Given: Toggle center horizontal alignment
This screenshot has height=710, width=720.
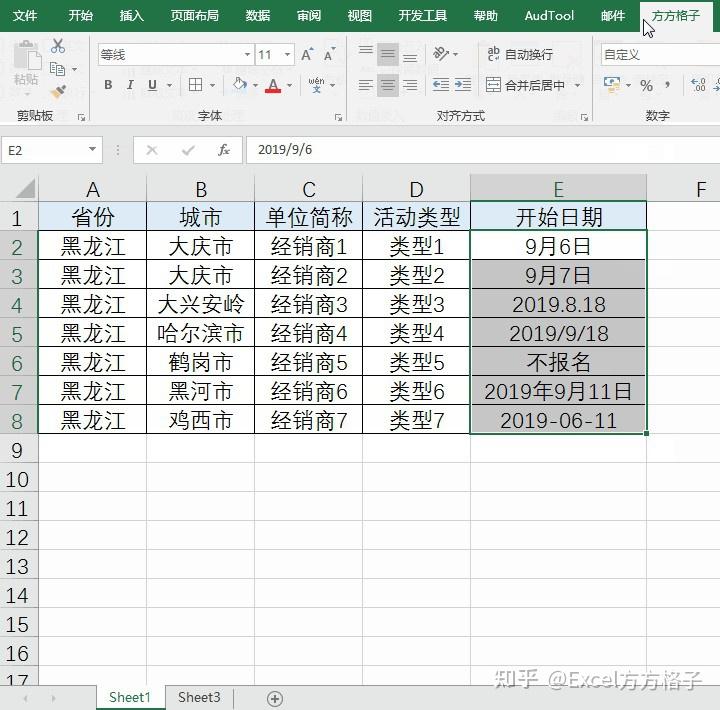Looking at the screenshot, I should pos(388,85).
